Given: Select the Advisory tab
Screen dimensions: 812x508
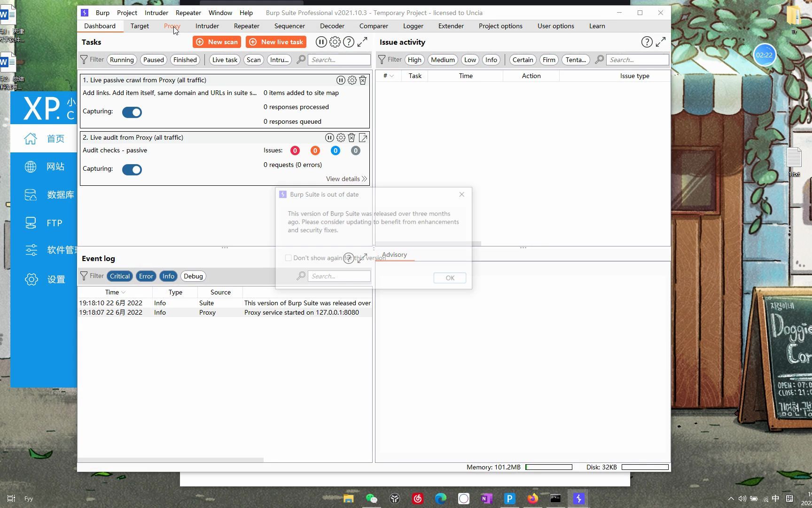Looking at the screenshot, I should point(394,254).
